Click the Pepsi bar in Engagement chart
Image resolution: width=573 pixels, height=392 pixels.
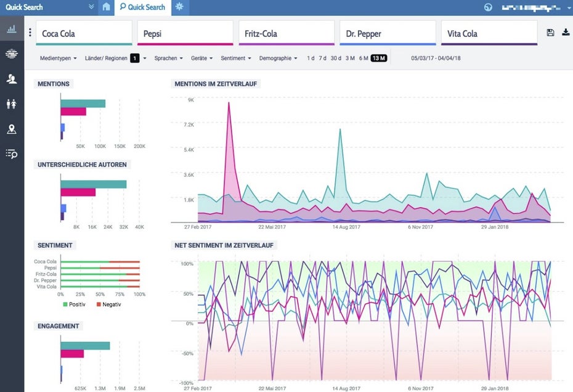(x=72, y=354)
